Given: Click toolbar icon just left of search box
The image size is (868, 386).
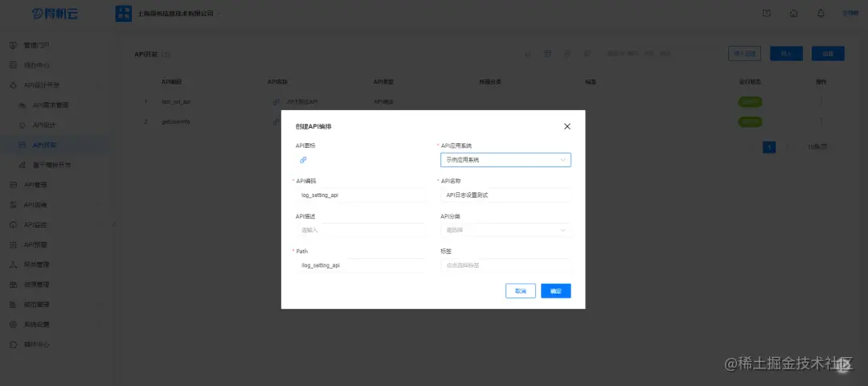Looking at the screenshot, I should (587, 54).
